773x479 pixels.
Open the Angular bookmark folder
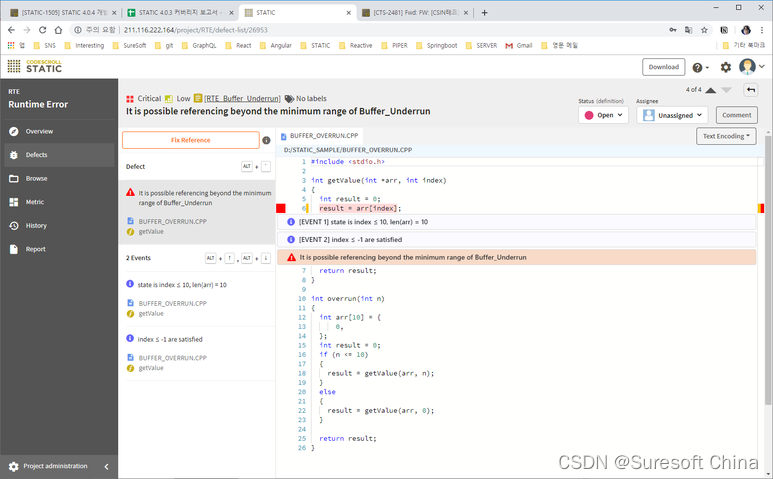276,45
